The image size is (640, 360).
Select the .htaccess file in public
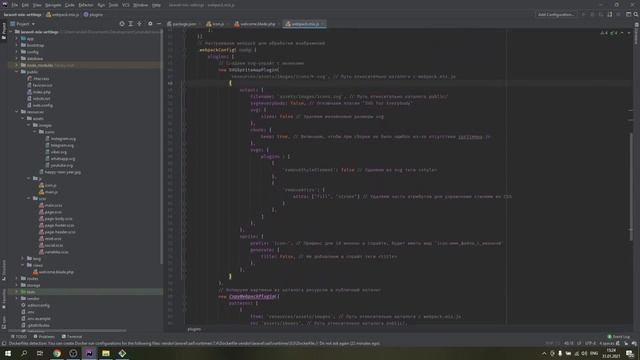[x=38, y=78]
